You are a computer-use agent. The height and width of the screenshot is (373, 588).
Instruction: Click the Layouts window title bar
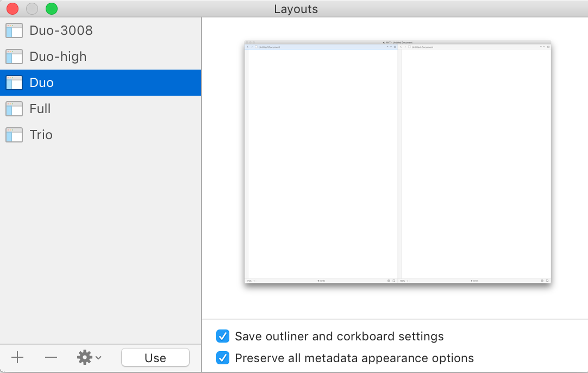tap(296, 9)
